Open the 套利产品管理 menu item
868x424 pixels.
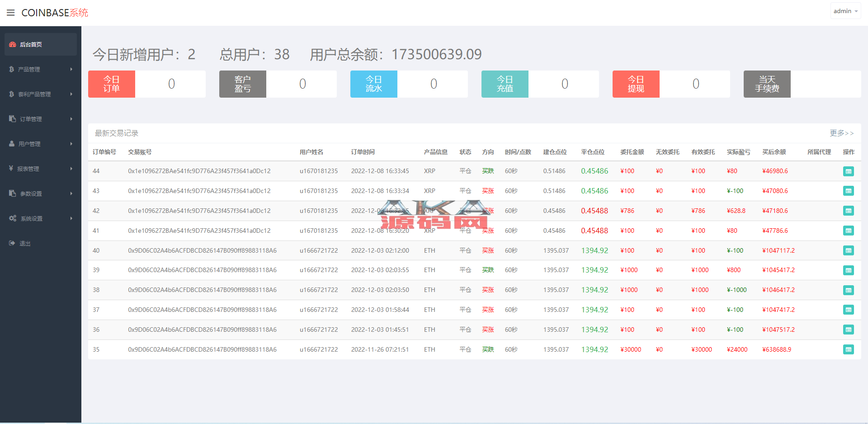pyautogui.click(x=34, y=94)
